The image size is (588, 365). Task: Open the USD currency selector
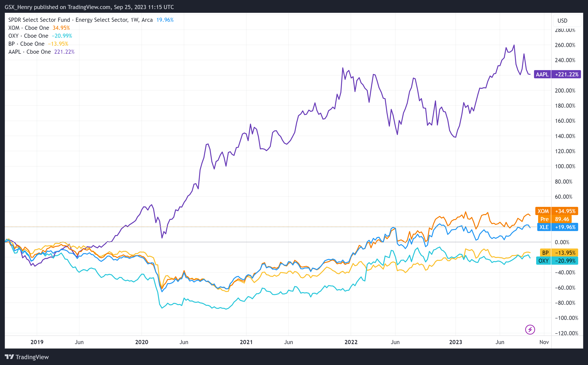tap(567, 21)
